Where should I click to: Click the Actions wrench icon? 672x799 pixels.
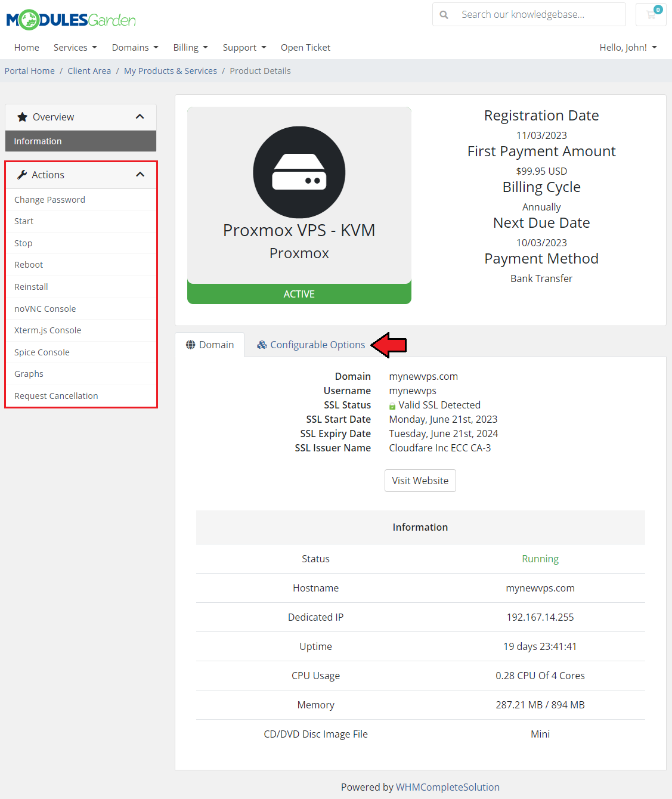pyautogui.click(x=22, y=175)
